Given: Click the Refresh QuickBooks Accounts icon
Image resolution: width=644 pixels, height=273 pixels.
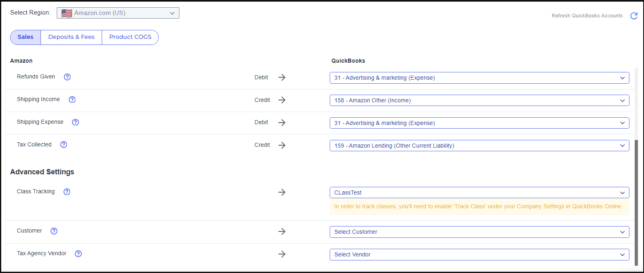Looking at the screenshot, I should [634, 16].
